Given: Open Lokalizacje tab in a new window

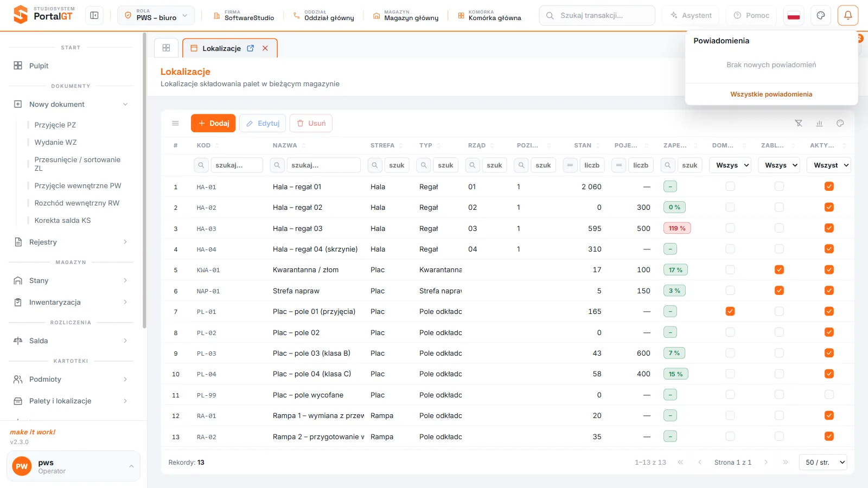Looking at the screenshot, I should [x=251, y=48].
